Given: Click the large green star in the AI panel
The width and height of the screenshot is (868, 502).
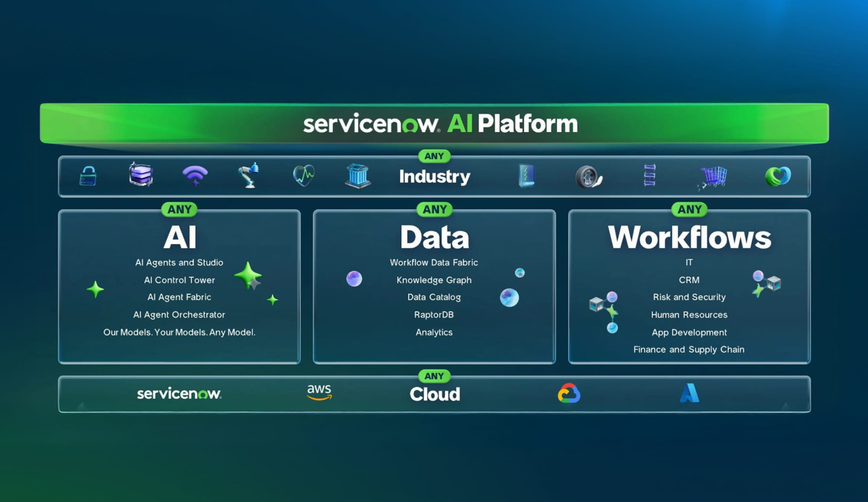Looking at the screenshot, I should [248, 275].
